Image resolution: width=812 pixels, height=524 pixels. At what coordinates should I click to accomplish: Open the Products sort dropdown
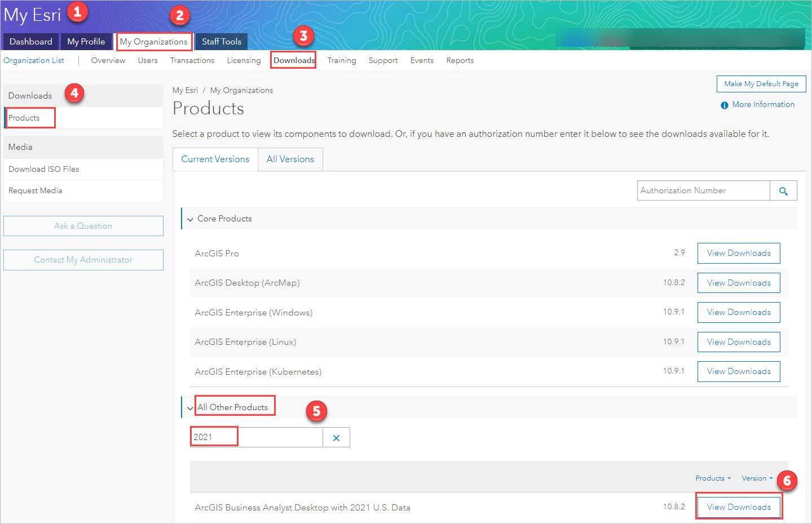point(713,478)
